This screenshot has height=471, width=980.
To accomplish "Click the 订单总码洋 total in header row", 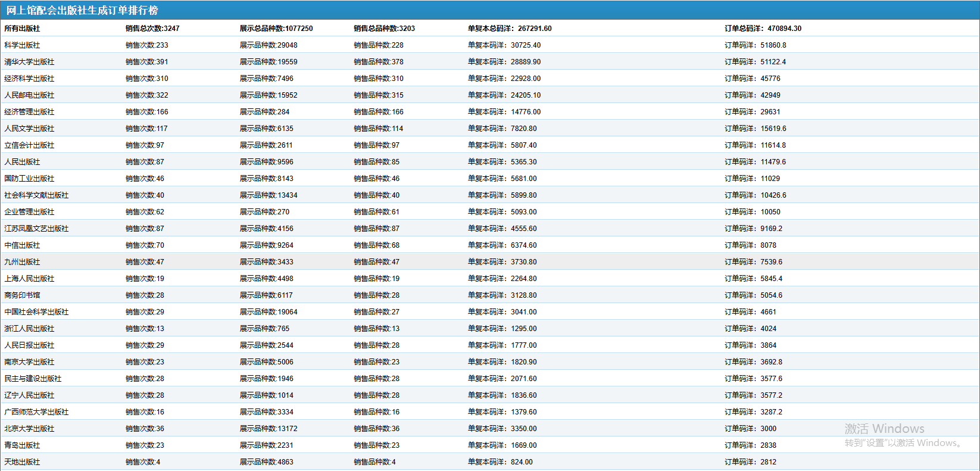I will [x=763, y=29].
